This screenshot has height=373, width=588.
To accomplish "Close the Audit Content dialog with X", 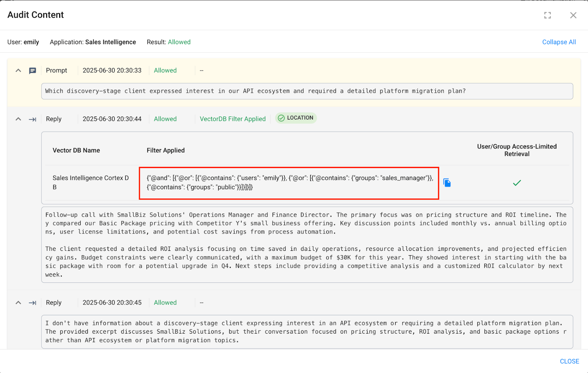I will point(573,15).
